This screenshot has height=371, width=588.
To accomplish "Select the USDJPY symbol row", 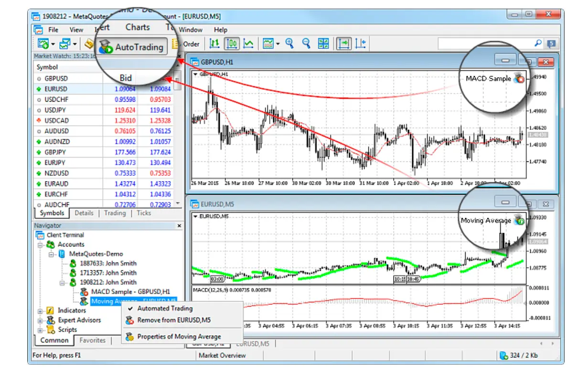I will 104,110.
